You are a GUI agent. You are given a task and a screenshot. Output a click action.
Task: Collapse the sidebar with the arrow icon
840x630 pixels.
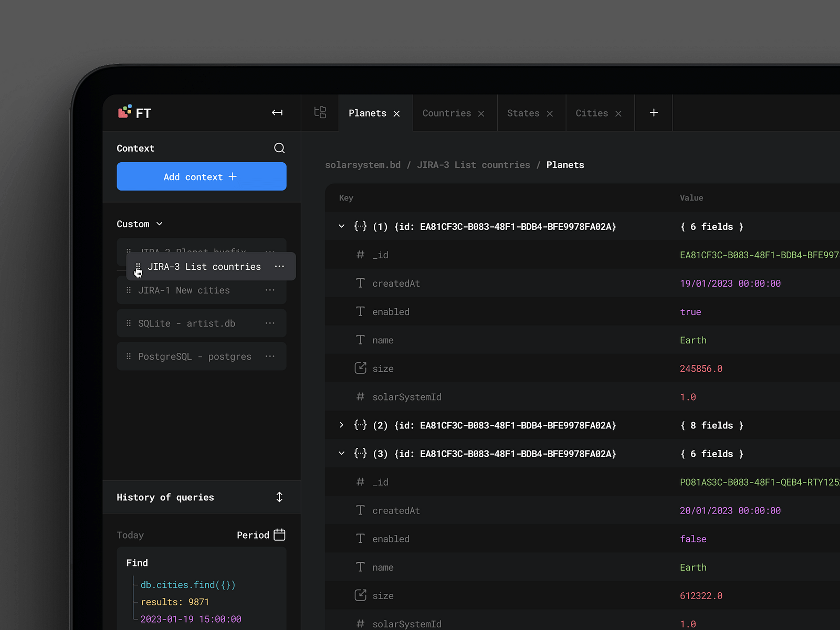(x=277, y=112)
